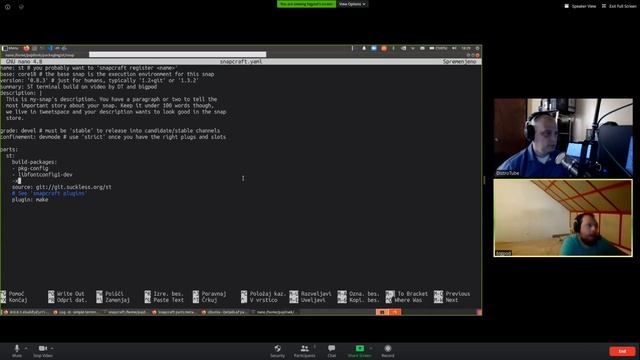This screenshot has height=360, width=640.
Task: Open audio options arrow next to Mute
Action: (x=26, y=348)
